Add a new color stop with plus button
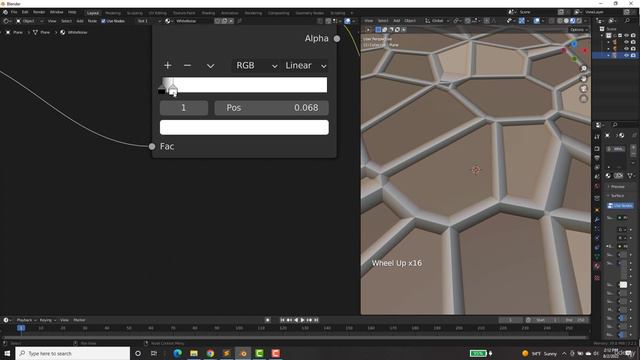This screenshot has height=360, width=640. pos(167,65)
